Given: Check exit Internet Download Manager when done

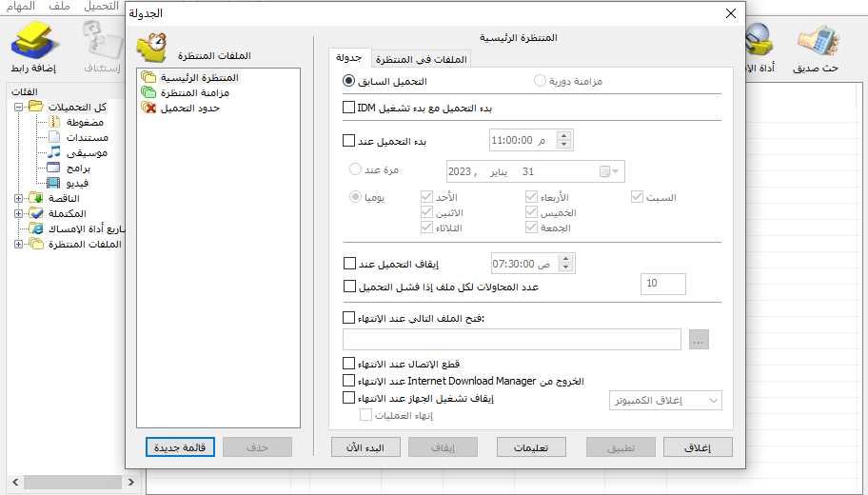Looking at the screenshot, I should click(x=348, y=381).
